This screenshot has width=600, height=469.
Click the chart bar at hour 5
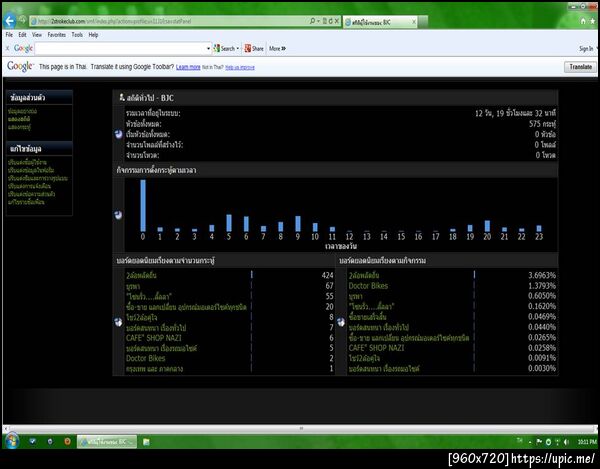pyautogui.click(x=229, y=223)
